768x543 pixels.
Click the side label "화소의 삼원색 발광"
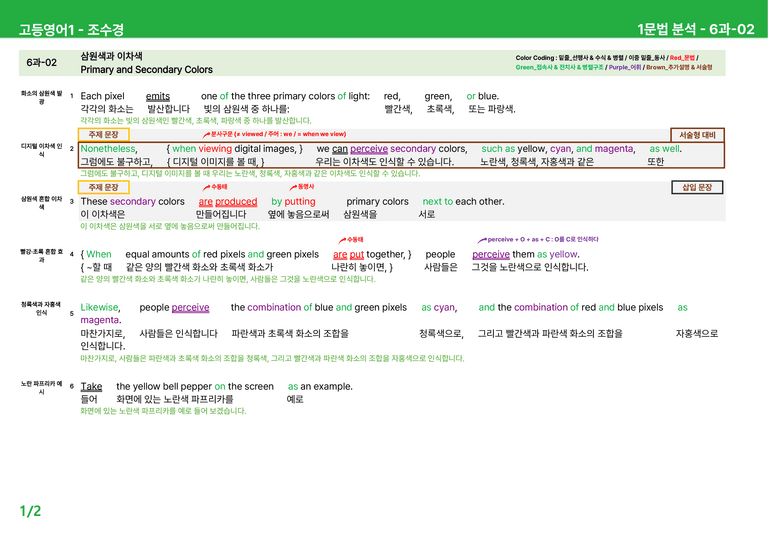[x=42, y=97]
